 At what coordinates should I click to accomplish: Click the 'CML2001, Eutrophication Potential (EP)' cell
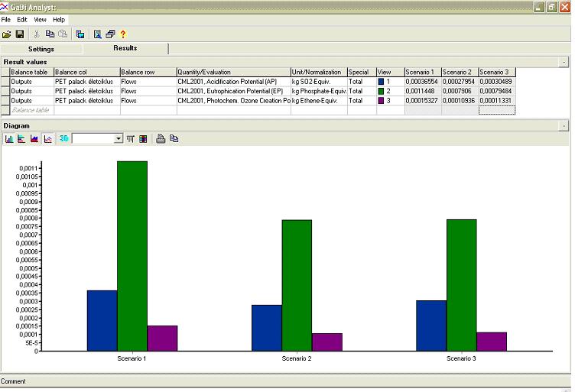point(234,91)
